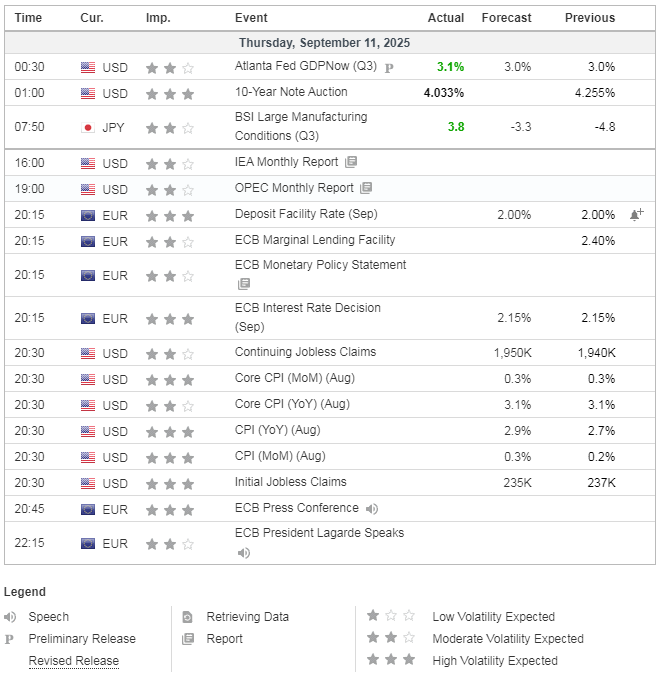Click the Revised Release legend link
The image size is (661, 689).
(74, 660)
